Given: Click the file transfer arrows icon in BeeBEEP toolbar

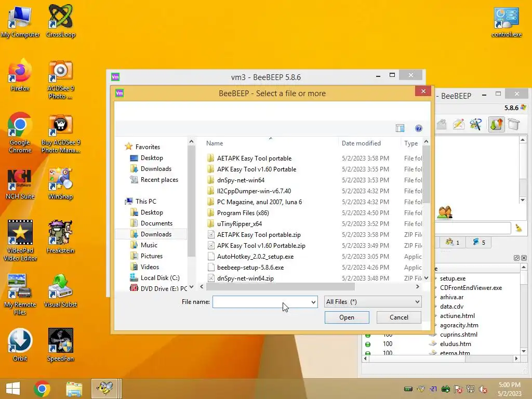Looking at the screenshot, I should (496, 124).
